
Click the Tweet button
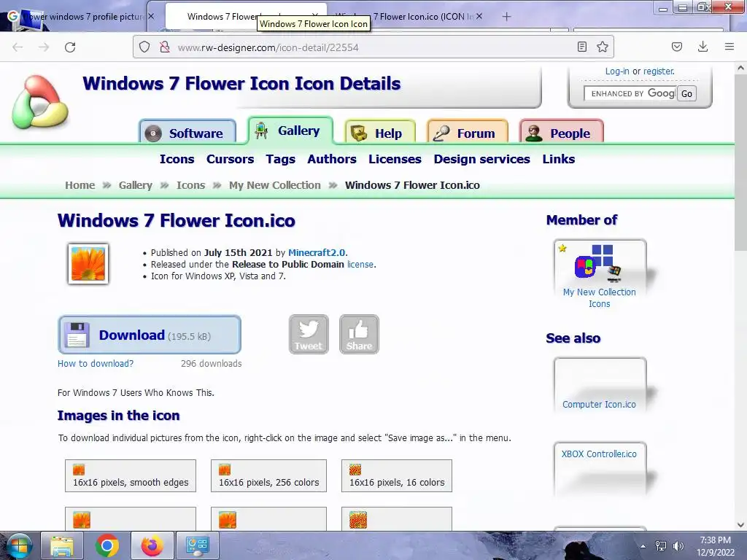pos(309,334)
